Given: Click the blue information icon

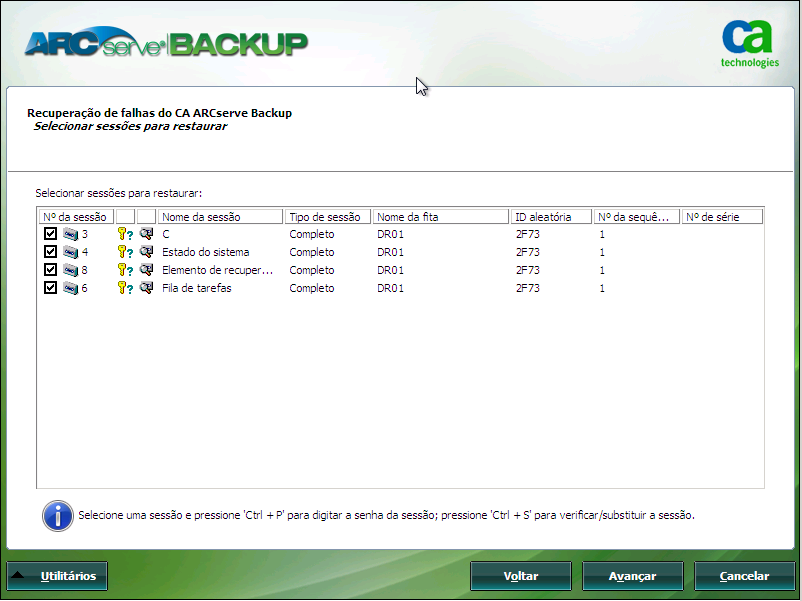Looking at the screenshot, I should pos(57,516).
